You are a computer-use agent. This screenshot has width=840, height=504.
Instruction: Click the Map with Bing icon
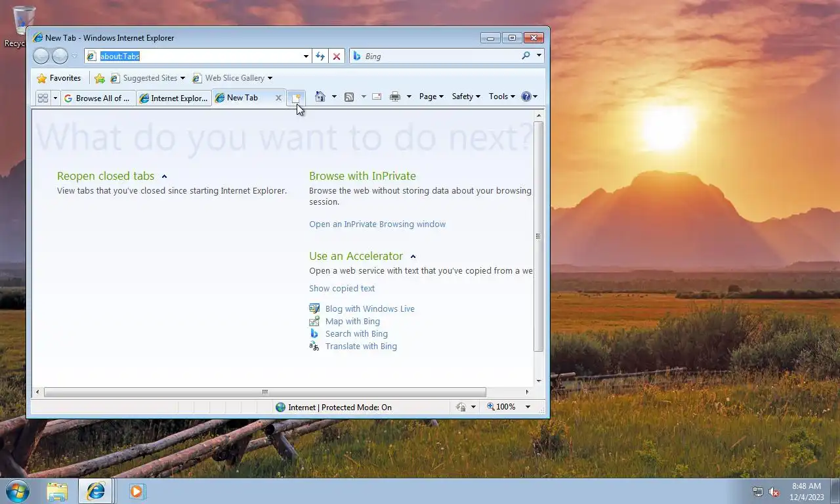[314, 321]
